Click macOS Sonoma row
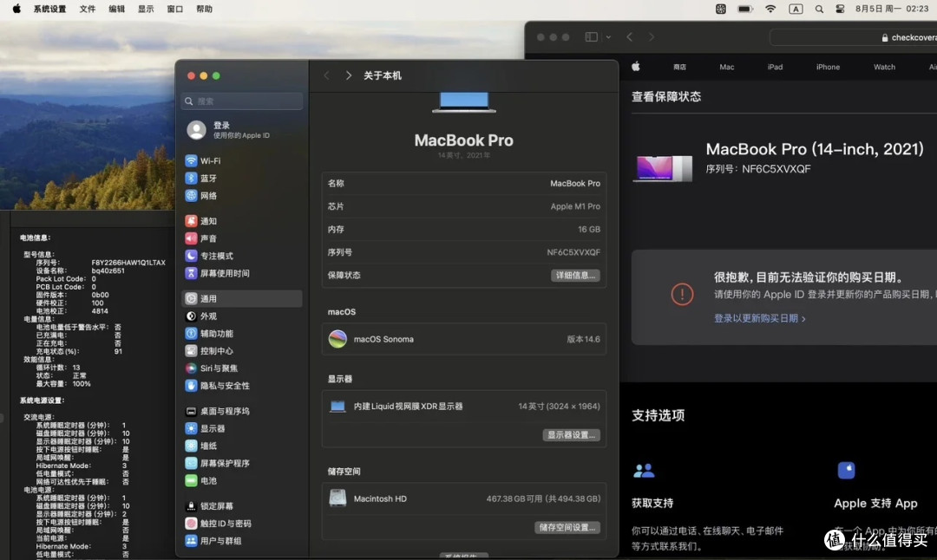This screenshot has height=560, width=937. [x=464, y=339]
